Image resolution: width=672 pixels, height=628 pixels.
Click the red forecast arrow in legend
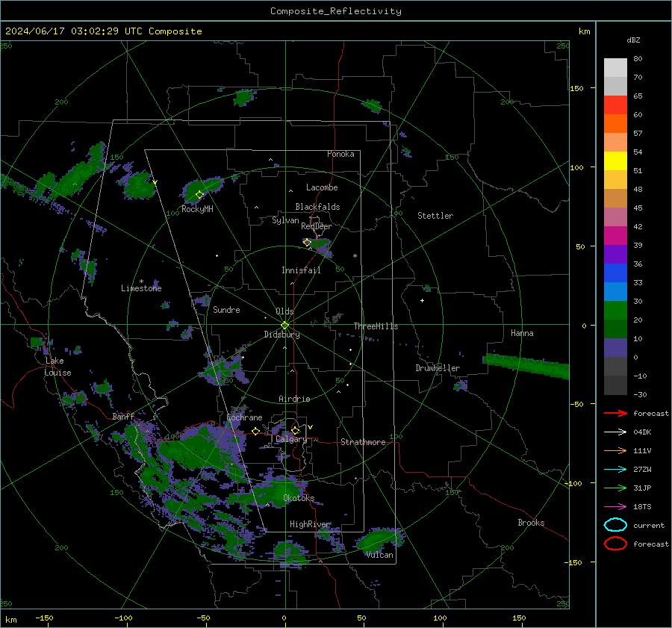615,413
